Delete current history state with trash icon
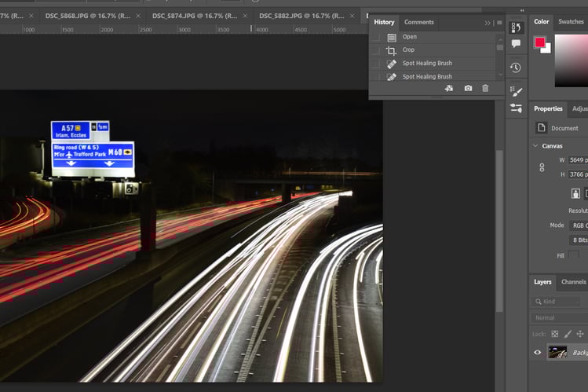This screenshot has width=588, height=392. tap(485, 88)
